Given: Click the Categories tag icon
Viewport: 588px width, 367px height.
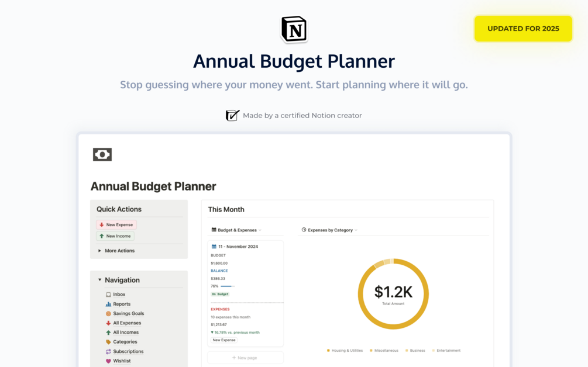Looking at the screenshot, I should coord(108,342).
